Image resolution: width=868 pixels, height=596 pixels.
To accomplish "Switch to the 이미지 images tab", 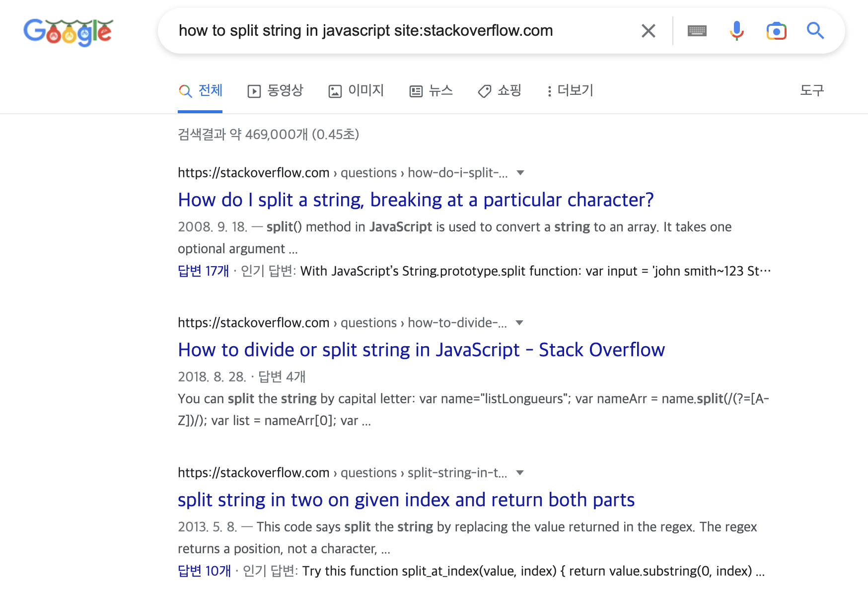I will [356, 91].
